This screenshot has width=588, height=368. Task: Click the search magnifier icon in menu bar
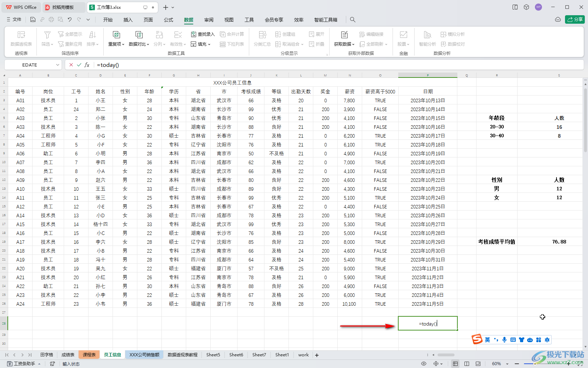353,20
